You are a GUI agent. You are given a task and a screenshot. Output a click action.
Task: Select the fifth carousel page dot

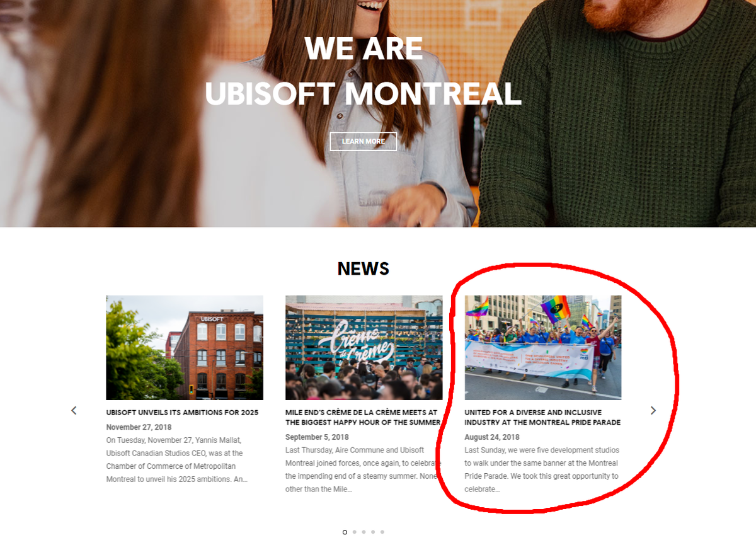pyautogui.click(x=382, y=532)
